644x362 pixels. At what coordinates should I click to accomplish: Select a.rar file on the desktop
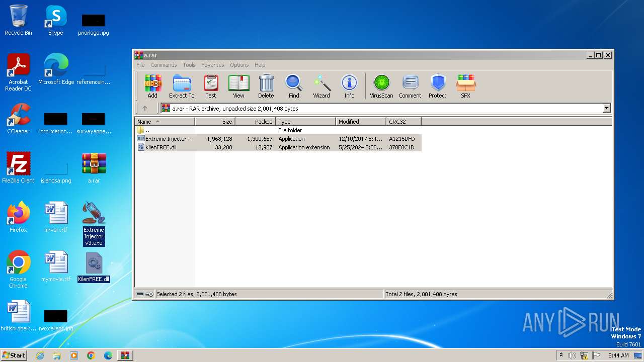pyautogui.click(x=94, y=168)
